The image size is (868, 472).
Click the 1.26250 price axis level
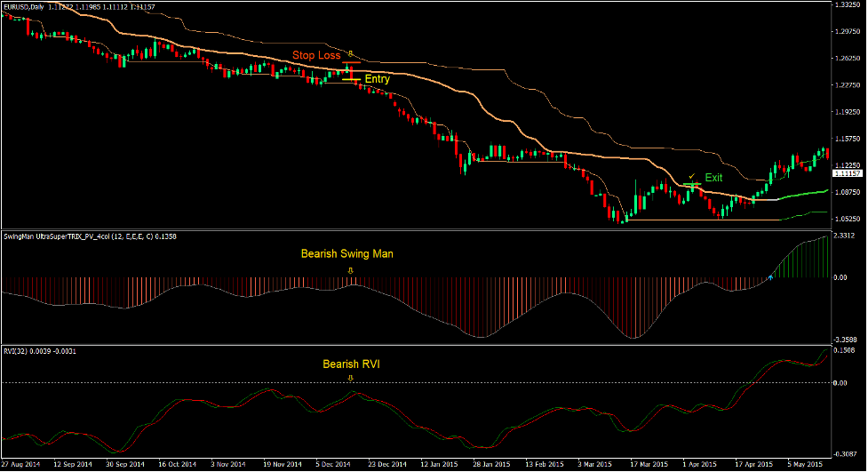tap(848, 58)
